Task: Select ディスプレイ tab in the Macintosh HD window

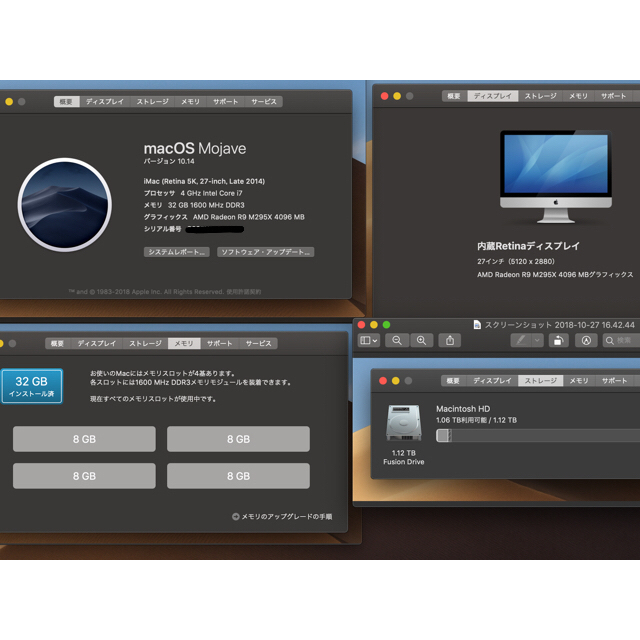Action: [x=492, y=381]
